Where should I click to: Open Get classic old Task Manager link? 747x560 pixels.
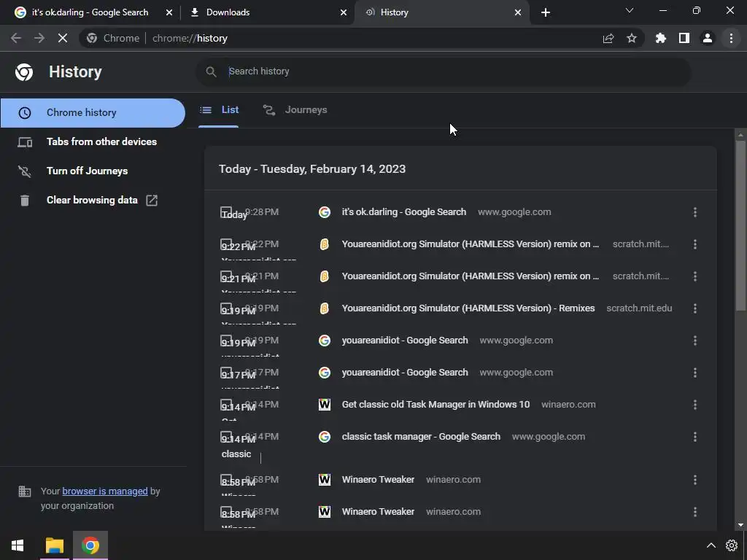[x=436, y=405]
